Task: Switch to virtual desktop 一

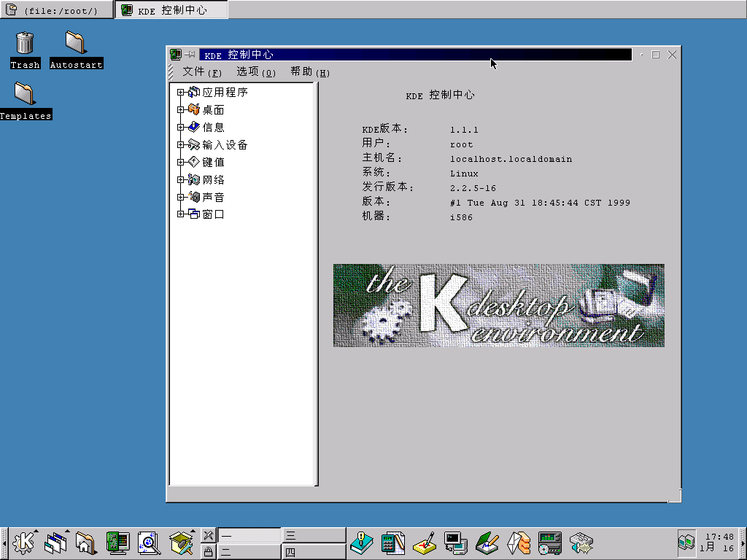Action: (x=249, y=536)
